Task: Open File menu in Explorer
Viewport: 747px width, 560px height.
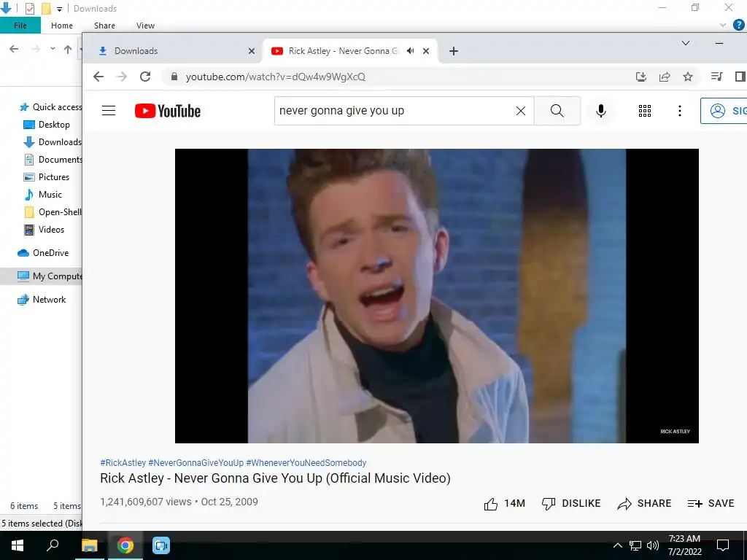Action: (20, 26)
